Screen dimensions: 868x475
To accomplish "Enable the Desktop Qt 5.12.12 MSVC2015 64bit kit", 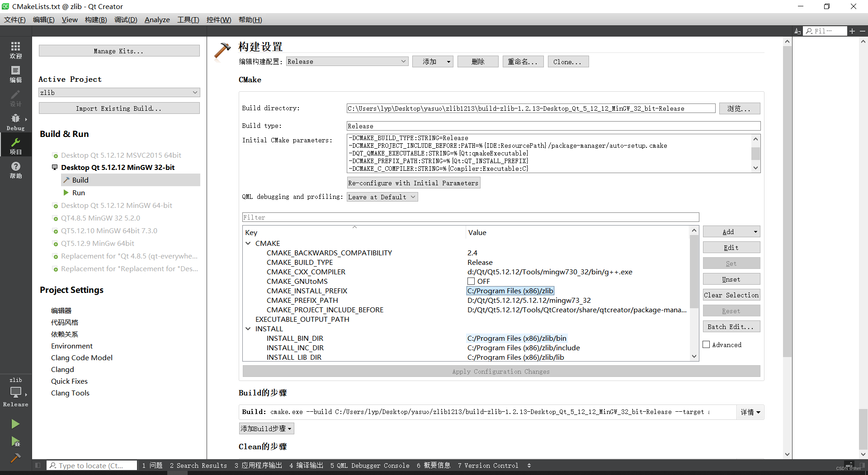I will coord(56,155).
